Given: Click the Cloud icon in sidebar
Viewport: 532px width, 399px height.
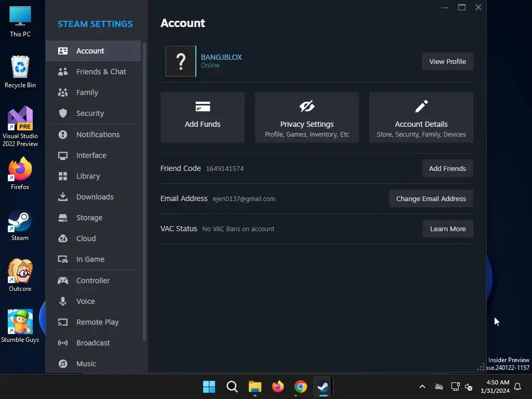Looking at the screenshot, I should click(x=63, y=238).
